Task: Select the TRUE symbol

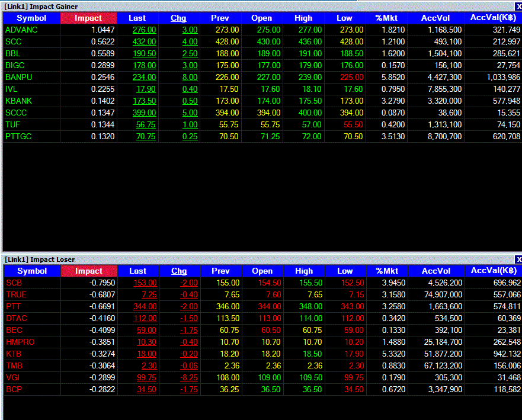Action: (17, 294)
